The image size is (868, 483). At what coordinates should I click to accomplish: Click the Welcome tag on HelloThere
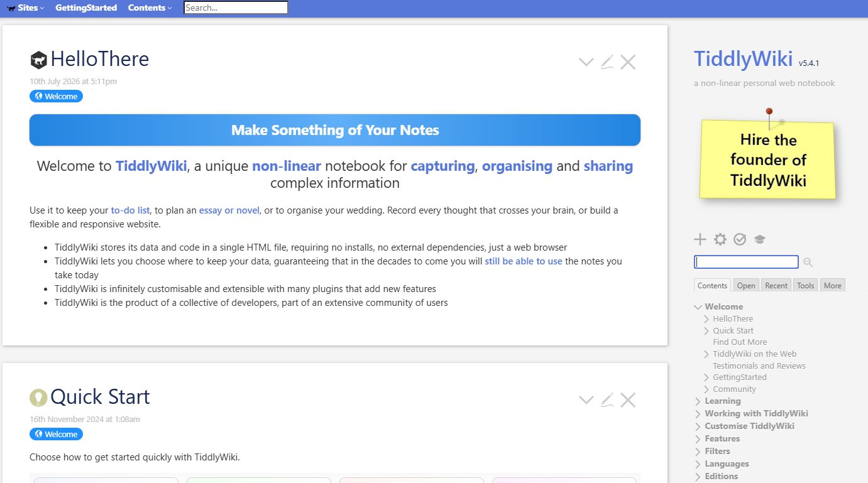coord(56,96)
